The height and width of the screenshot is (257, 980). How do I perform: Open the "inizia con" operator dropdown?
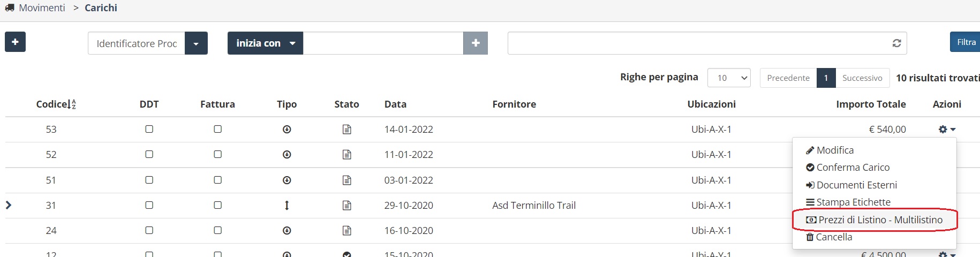click(266, 43)
